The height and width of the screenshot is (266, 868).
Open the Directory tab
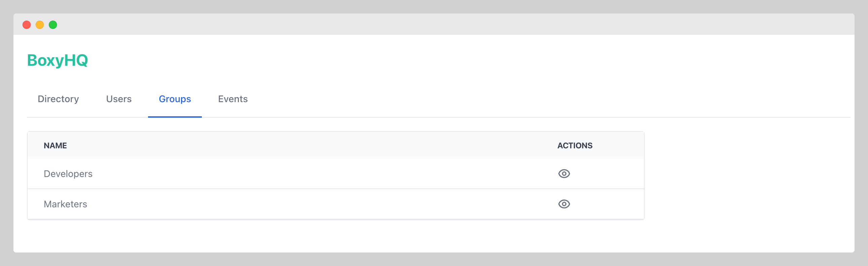[x=58, y=99]
